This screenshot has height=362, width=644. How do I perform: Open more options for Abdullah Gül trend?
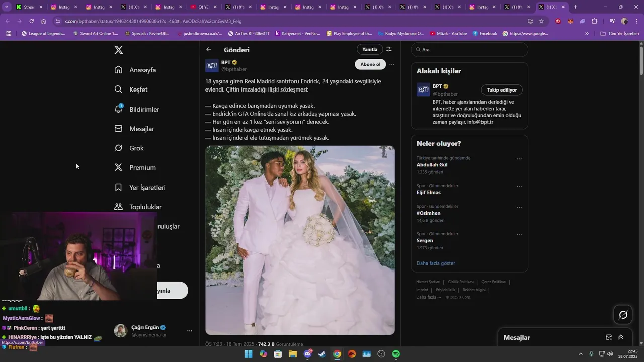point(519,159)
